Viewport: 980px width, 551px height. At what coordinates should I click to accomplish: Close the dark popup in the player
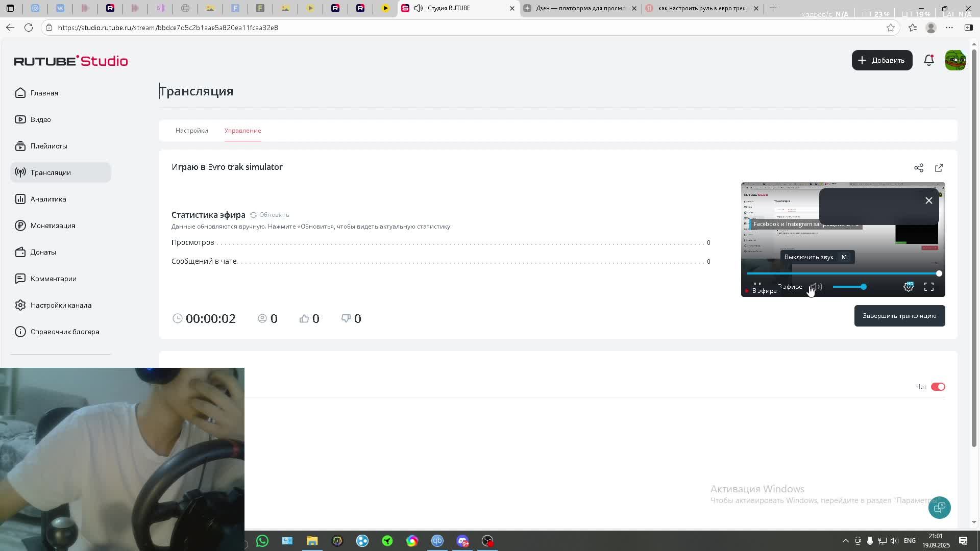(929, 201)
